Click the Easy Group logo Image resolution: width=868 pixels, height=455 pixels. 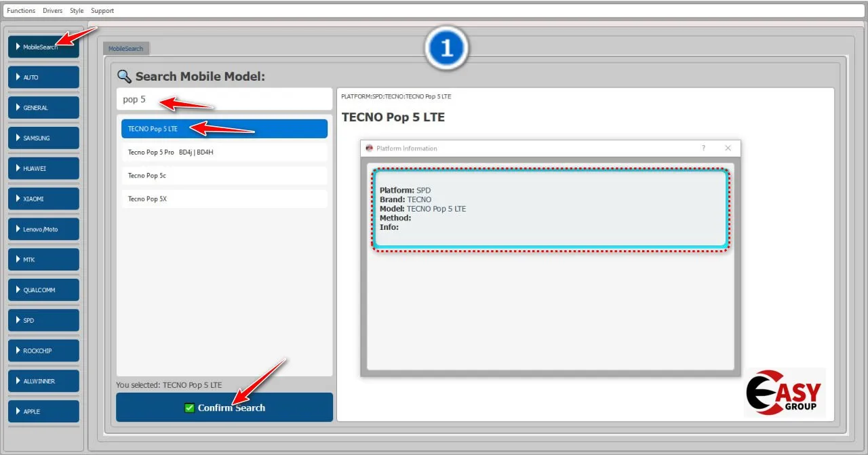point(785,393)
